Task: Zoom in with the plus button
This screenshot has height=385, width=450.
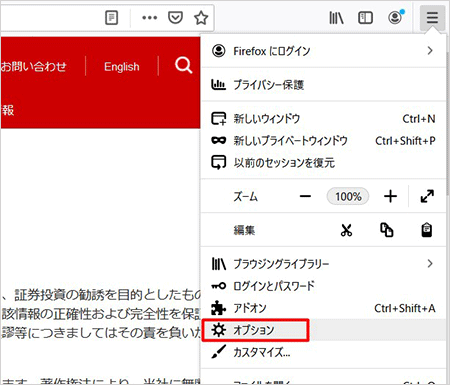Action: click(390, 196)
